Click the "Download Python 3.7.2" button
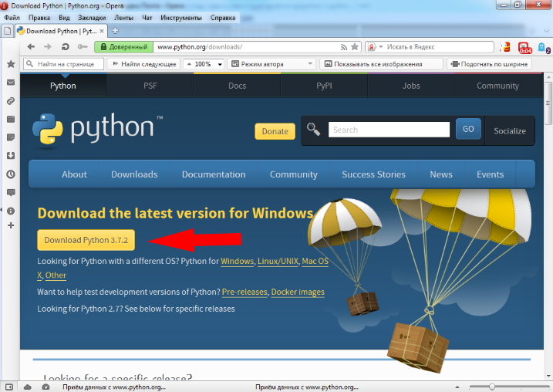This screenshot has width=553, height=392. coord(86,240)
